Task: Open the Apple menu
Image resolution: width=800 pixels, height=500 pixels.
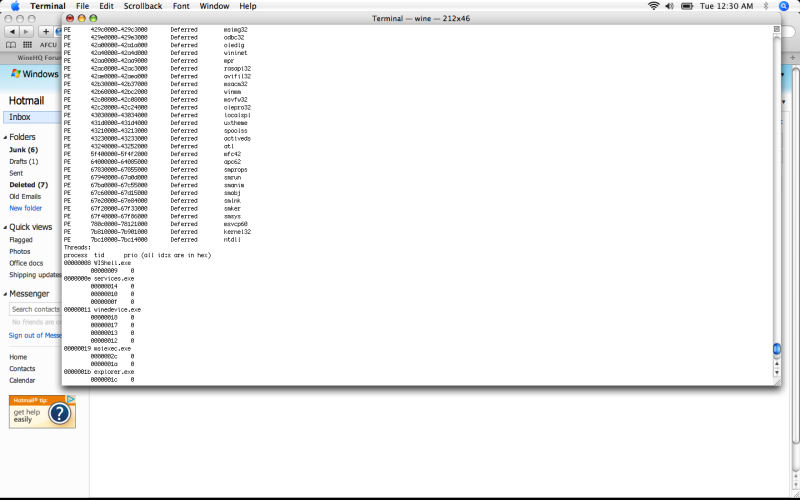Action: pyautogui.click(x=14, y=6)
